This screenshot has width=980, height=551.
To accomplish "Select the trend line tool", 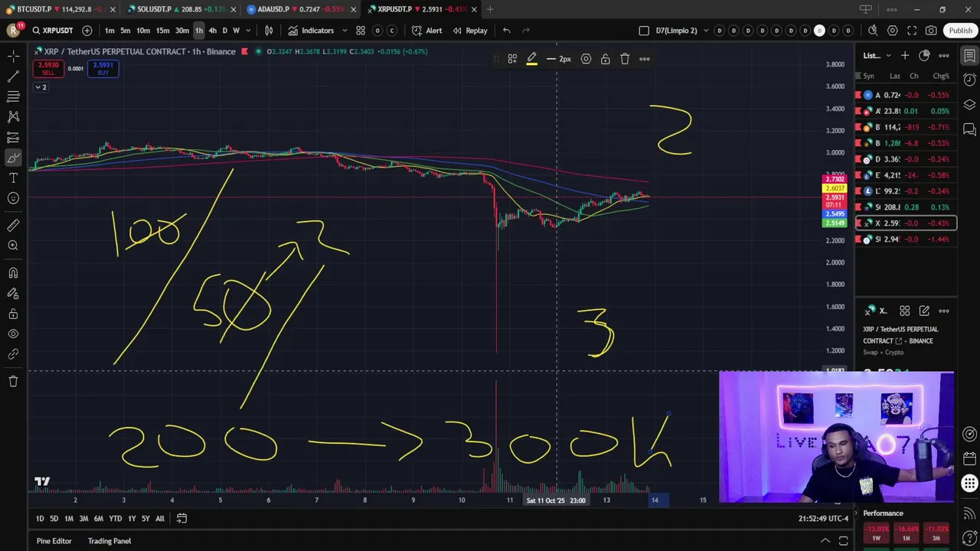I will (x=13, y=77).
